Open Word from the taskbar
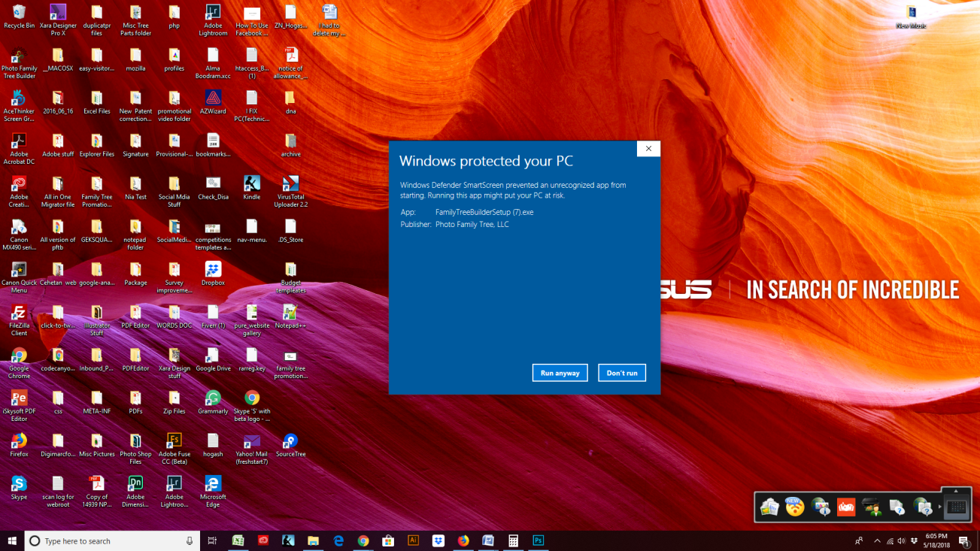The image size is (980, 551). [488, 540]
